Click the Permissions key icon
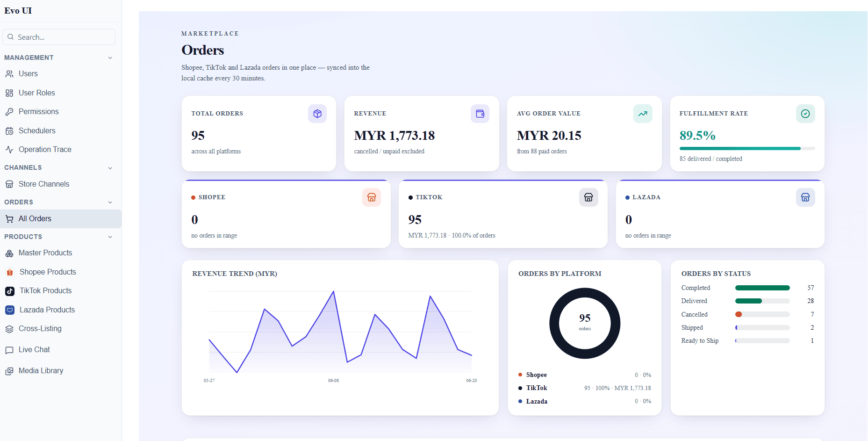This screenshot has height=441, width=868. pyautogui.click(x=9, y=112)
